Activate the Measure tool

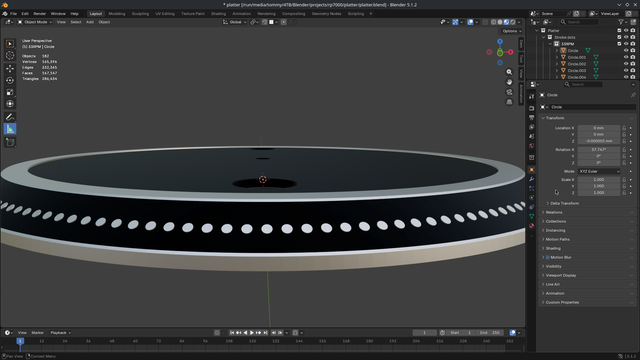[10, 129]
